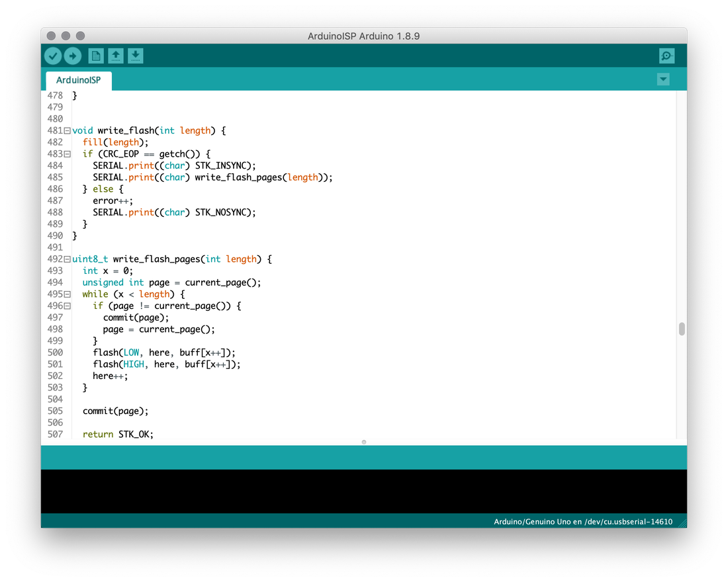Collapse the if block at line 496
The height and width of the screenshot is (582, 728).
point(68,306)
